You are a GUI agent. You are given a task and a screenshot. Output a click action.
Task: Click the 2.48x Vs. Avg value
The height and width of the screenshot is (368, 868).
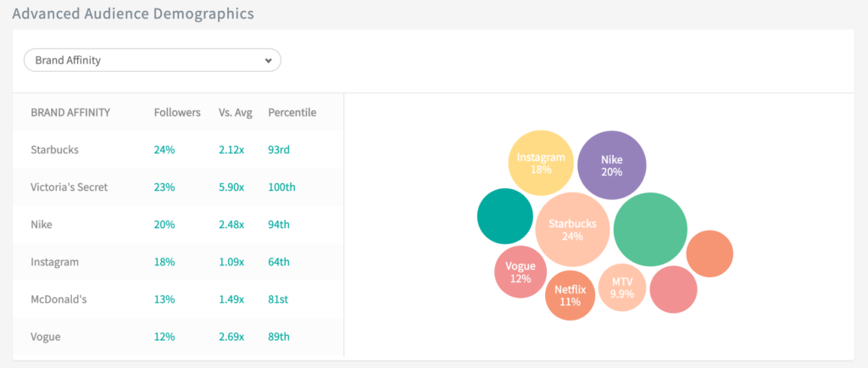[231, 225]
